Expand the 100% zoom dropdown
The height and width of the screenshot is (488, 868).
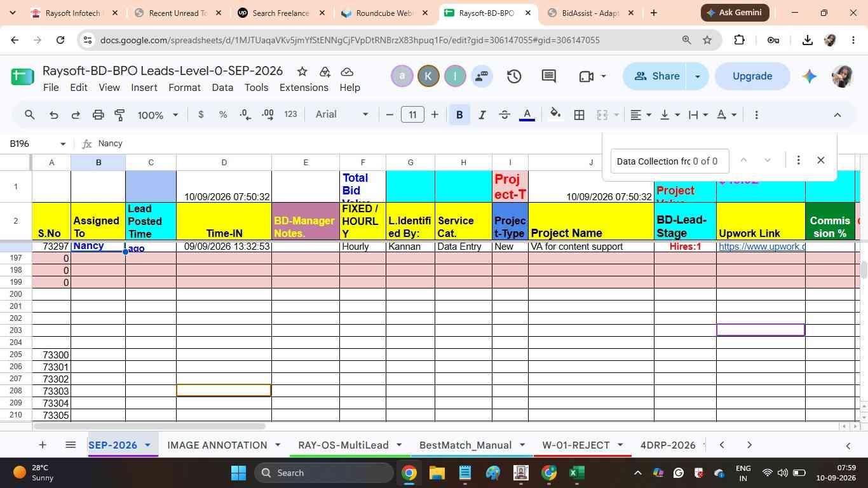[x=158, y=115]
